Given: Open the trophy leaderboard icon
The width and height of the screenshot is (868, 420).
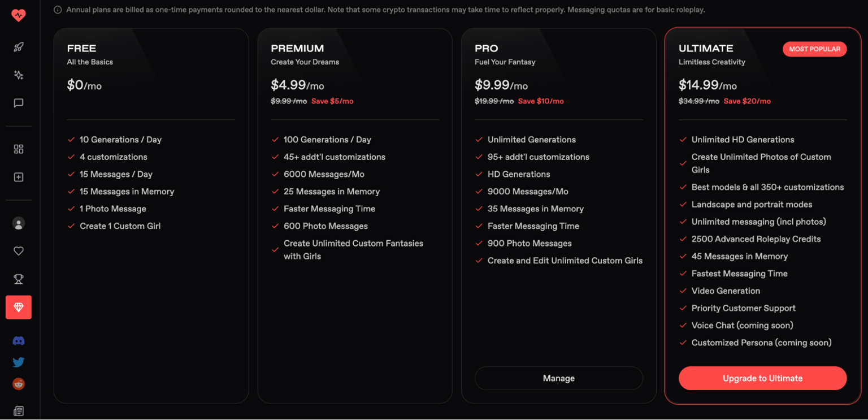Looking at the screenshot, I should (19, 279).
